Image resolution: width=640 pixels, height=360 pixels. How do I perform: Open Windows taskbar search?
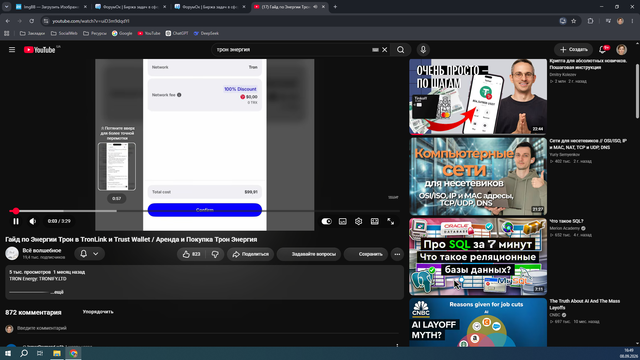(x=24, y=353)
